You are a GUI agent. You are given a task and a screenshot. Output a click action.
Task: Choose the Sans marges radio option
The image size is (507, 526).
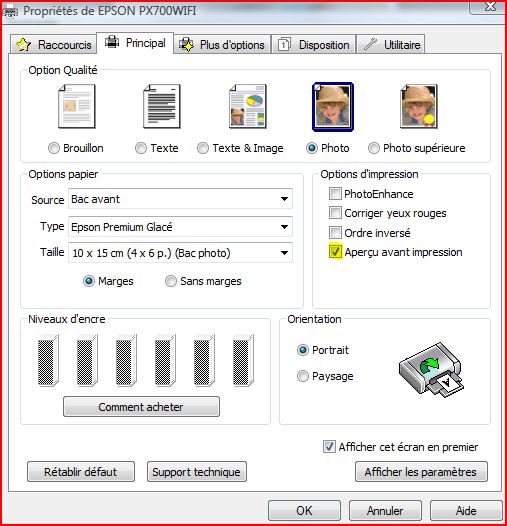171,281
